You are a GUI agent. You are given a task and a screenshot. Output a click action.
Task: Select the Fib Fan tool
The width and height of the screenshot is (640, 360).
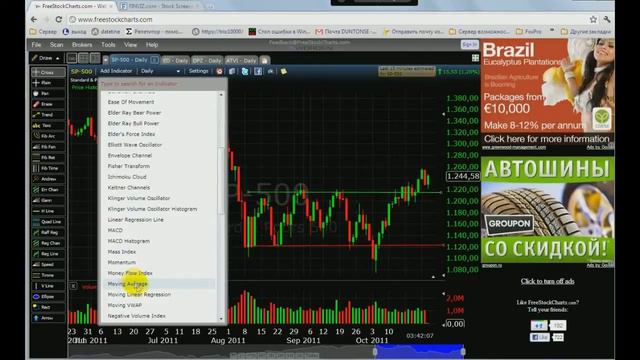(x=48, y=147)
